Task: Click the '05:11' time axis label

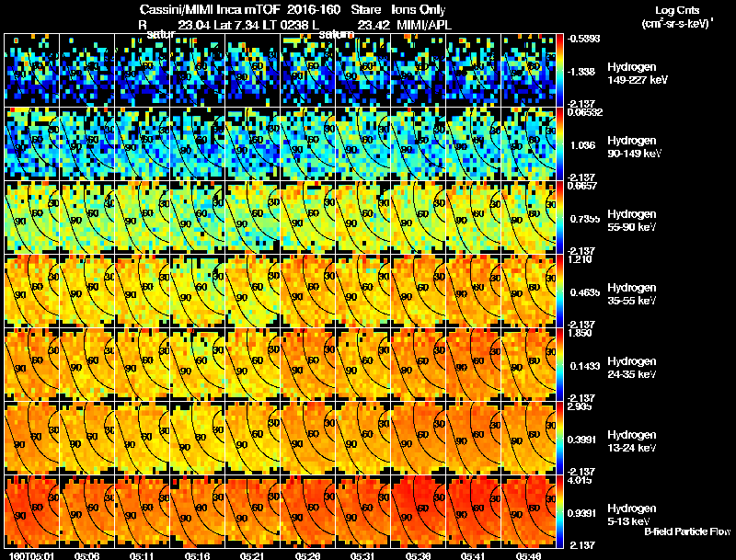Action: (142, 555)
